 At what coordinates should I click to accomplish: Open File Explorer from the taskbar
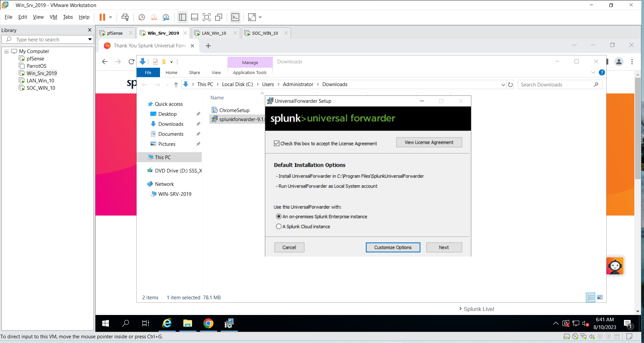187,323
